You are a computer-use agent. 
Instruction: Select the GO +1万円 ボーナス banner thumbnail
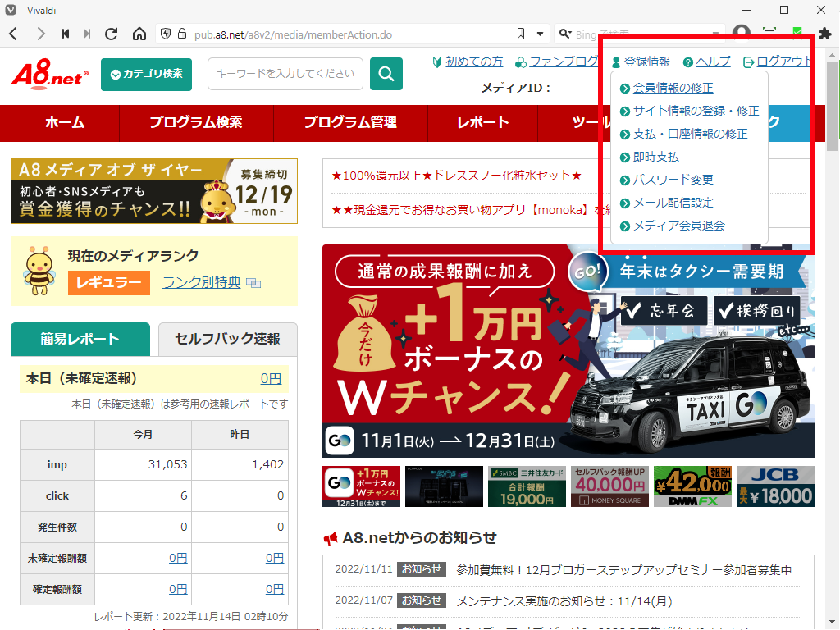coord(361,486)
